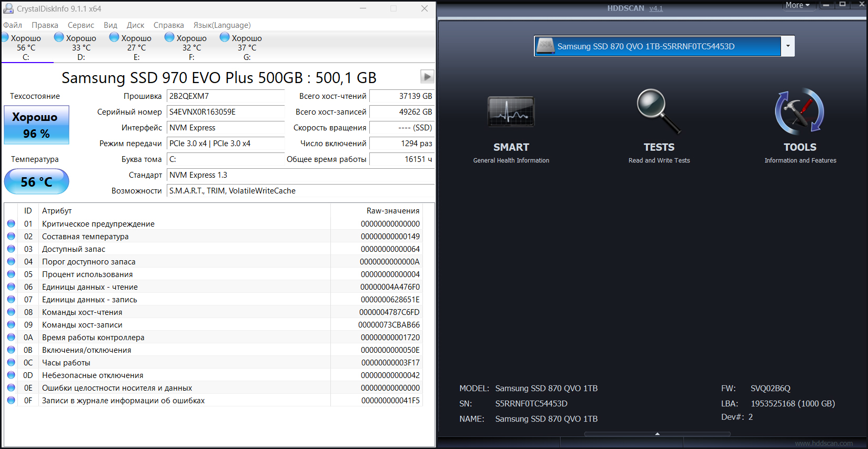
Task: Open the TOOLS information and features icon
Action: pos(800,112)
